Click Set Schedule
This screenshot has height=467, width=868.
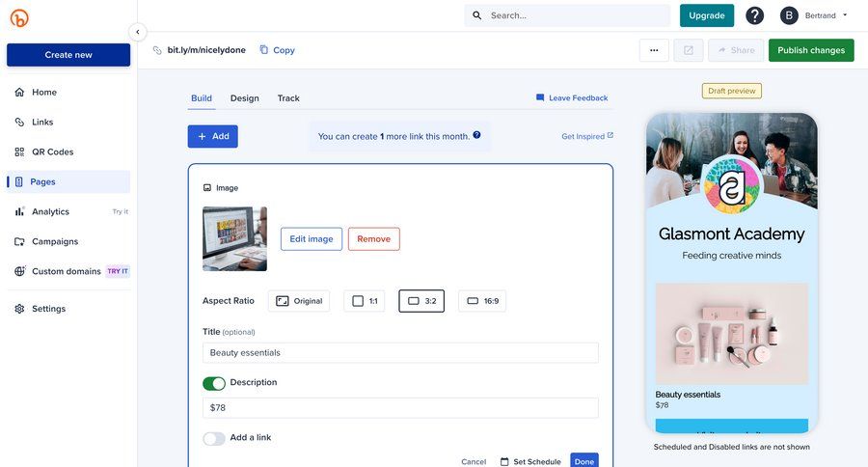pos(530,461)
